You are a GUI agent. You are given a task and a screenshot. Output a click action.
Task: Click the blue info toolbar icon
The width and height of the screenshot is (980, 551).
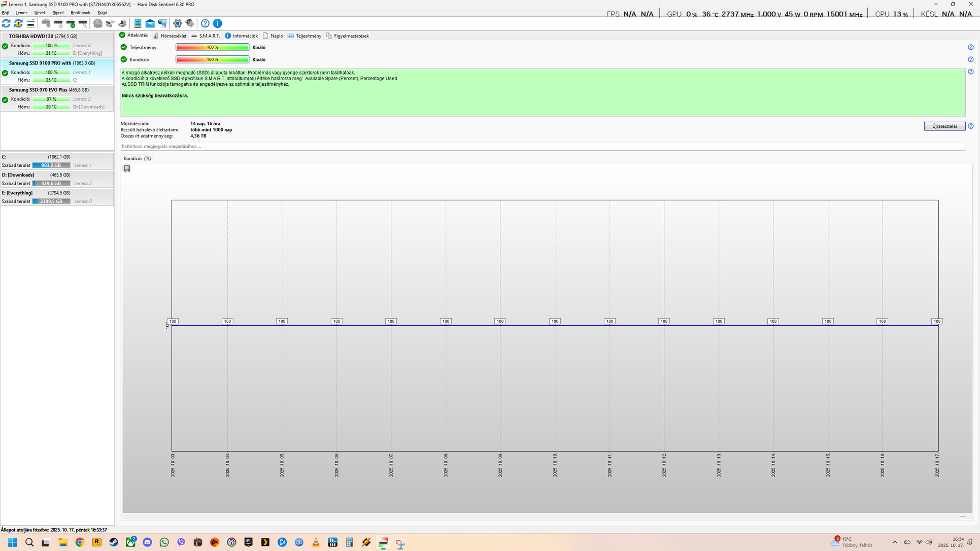coord(218,23)
